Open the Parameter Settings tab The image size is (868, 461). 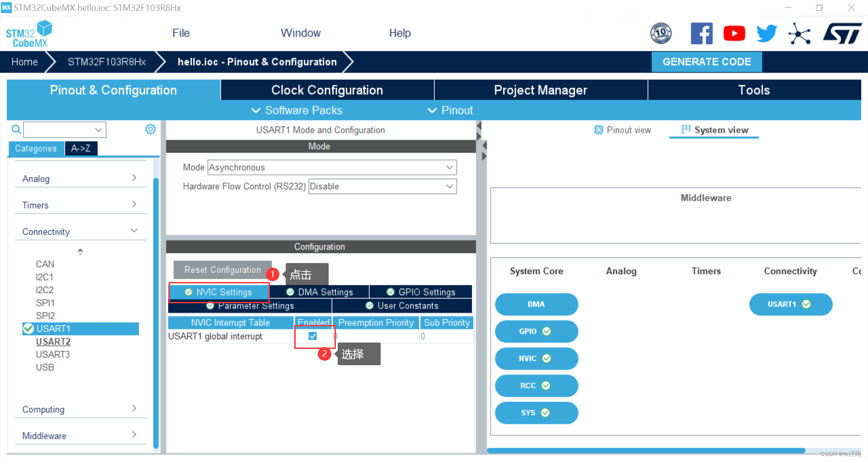(250, 306)
